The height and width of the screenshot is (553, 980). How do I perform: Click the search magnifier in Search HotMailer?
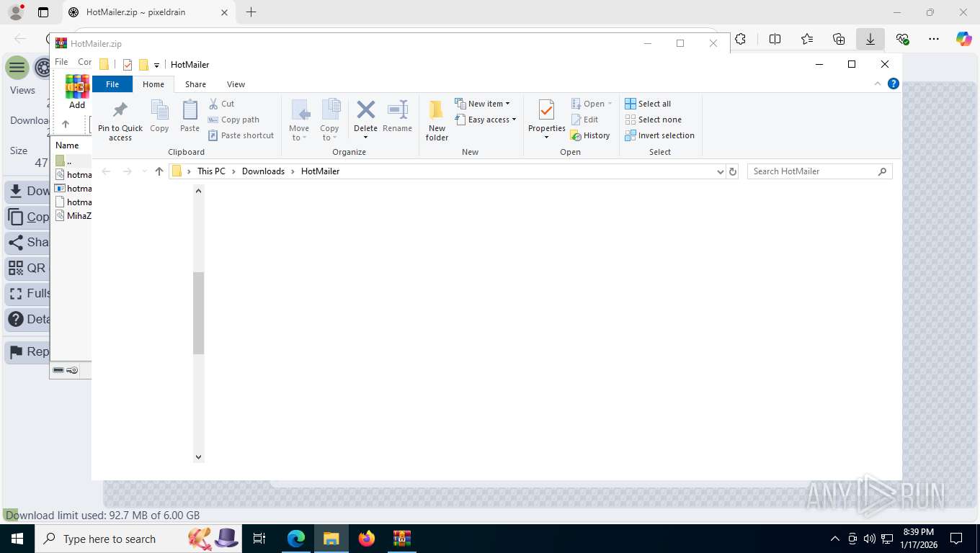[x=882, y=171]
